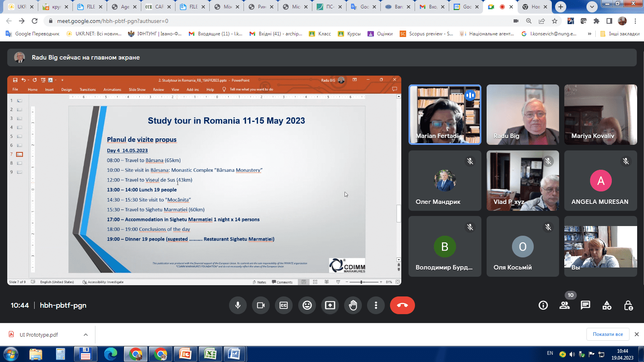Open the emoji reactions button
The height and width of the screenshot is (362, 644).
tap(307, 305)
